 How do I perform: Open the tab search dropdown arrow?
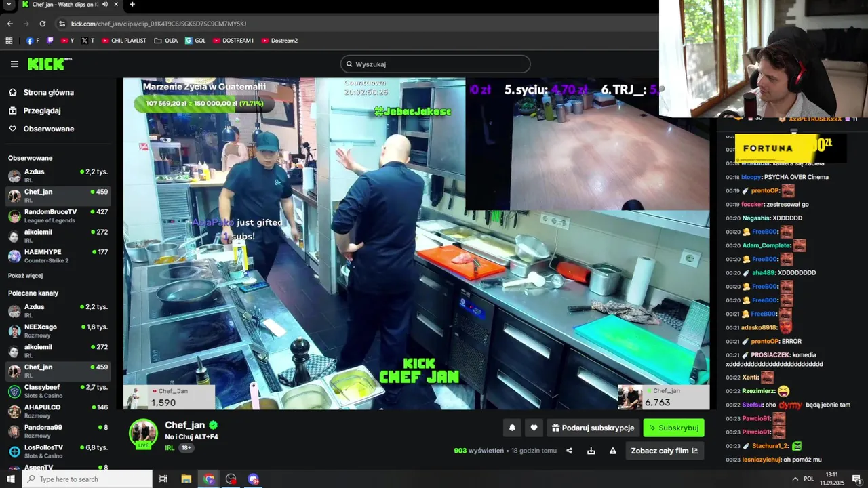point(9,5)
